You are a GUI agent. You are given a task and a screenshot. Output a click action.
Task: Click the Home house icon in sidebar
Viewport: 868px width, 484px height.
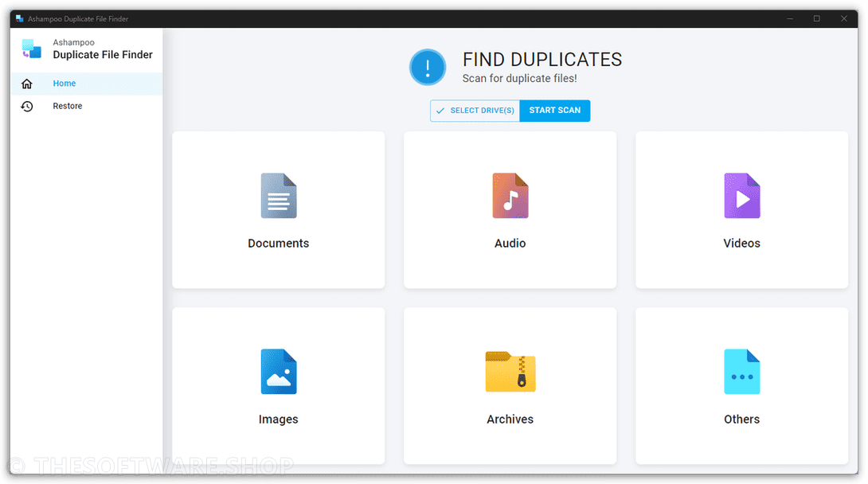click(x=26, y=84)
